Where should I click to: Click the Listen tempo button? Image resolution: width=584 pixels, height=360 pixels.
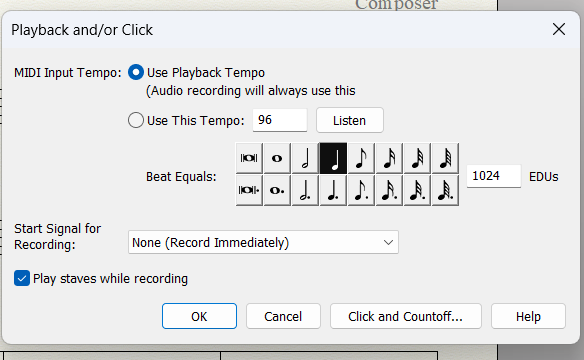coord(350,120)
